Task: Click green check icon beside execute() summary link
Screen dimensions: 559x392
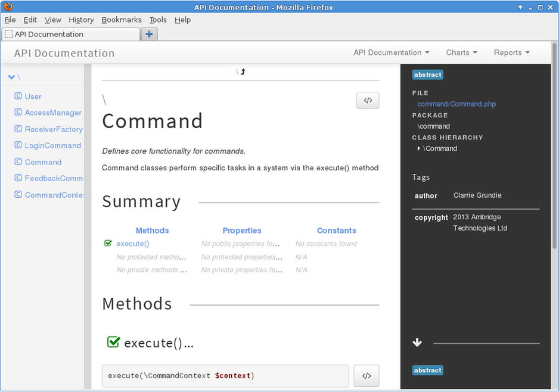Action: coord(108,243)
